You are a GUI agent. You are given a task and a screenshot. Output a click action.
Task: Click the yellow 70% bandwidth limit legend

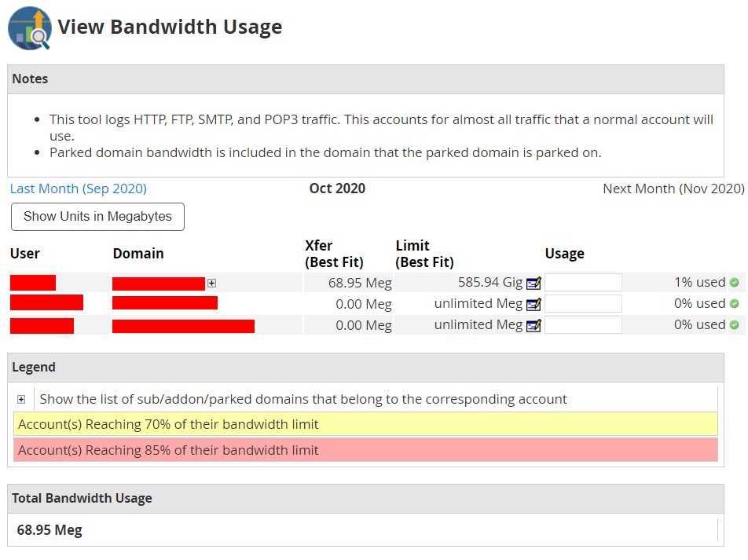tap(365, 424)
